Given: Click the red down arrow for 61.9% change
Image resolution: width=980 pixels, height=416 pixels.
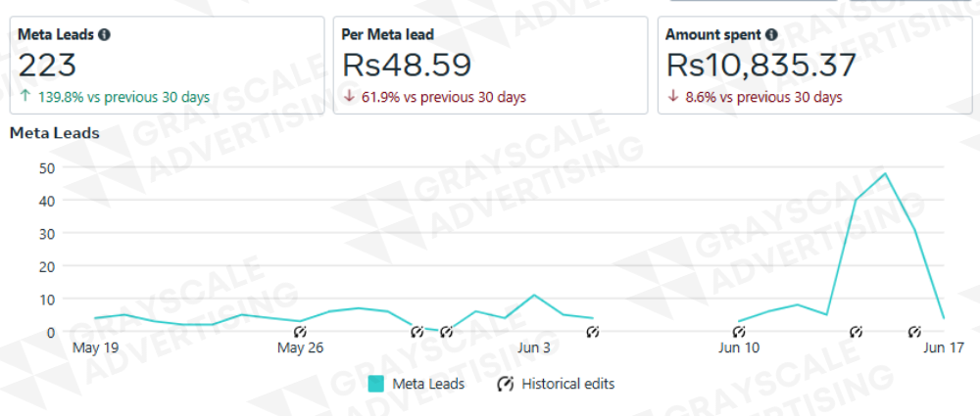Looking at the screenshot, I should pyautogui.click(x=350, y=98).
